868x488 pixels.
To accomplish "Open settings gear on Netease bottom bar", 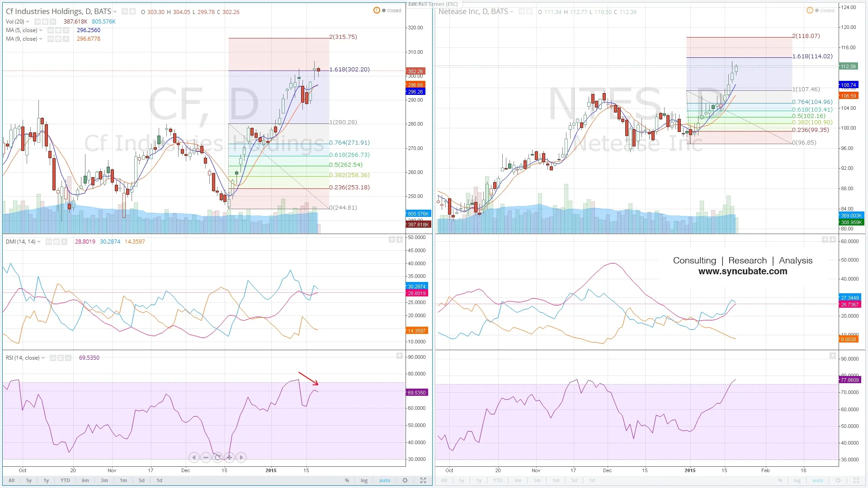I will pyautogui.click(x=838, y=480).
